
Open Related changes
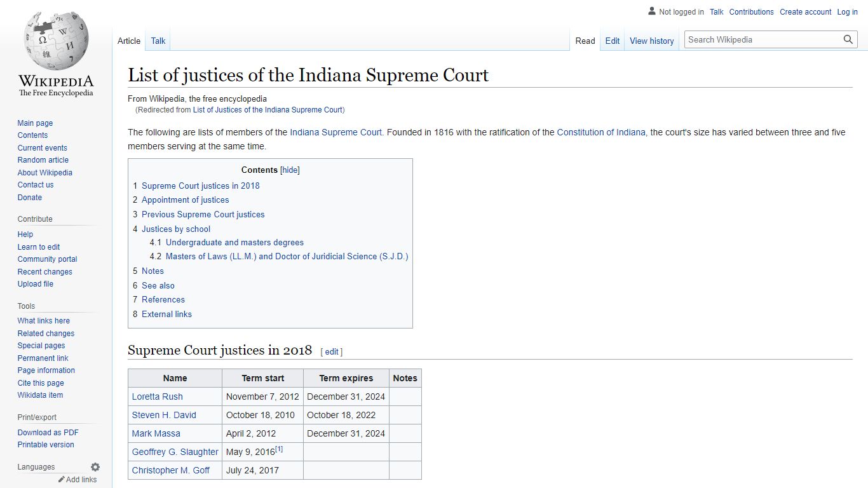click(46, 334)
